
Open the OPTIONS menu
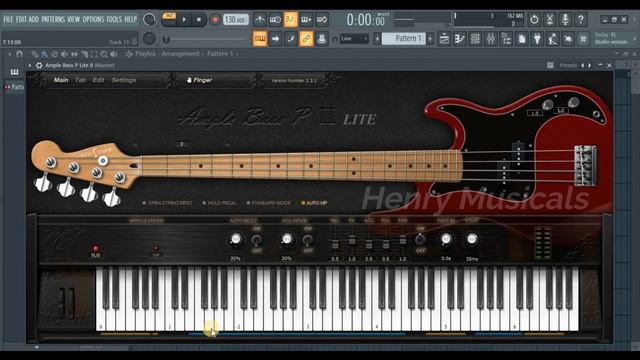click(93, 19)
